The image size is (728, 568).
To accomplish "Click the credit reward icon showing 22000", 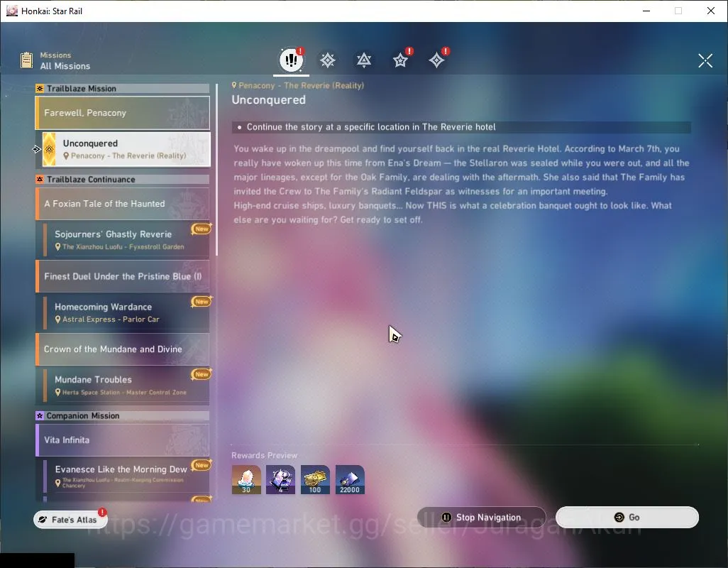I will click(350, 479).
